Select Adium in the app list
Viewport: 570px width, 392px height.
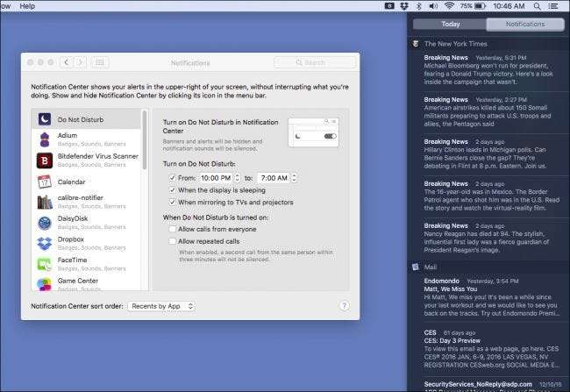pyautogui.click(x=87, y=139)
